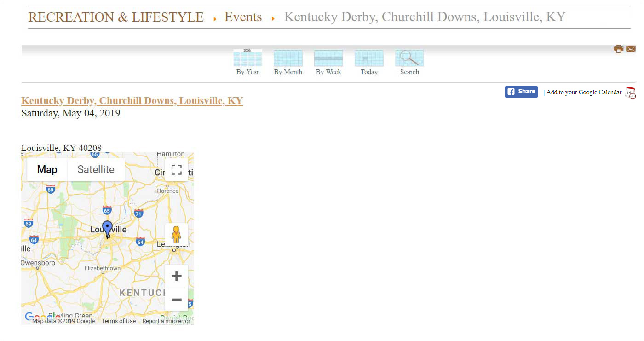Zoom in the map with plus button

(x=176, y=276)
